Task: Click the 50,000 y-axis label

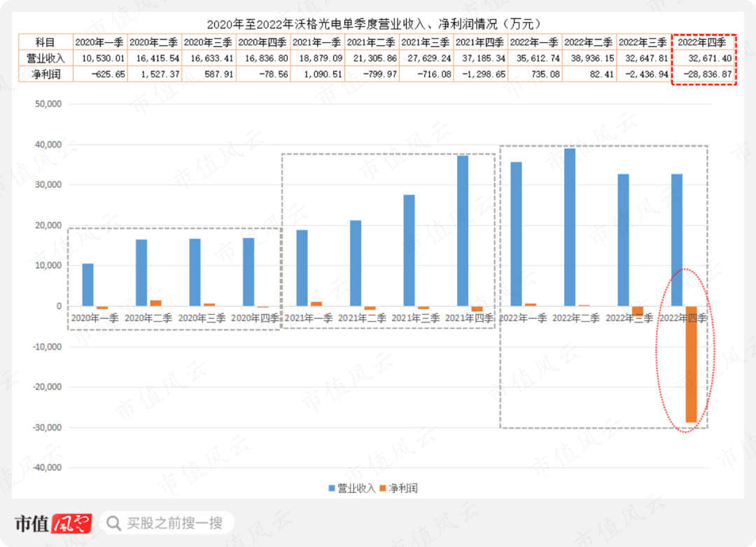Action: click(48, 104)
